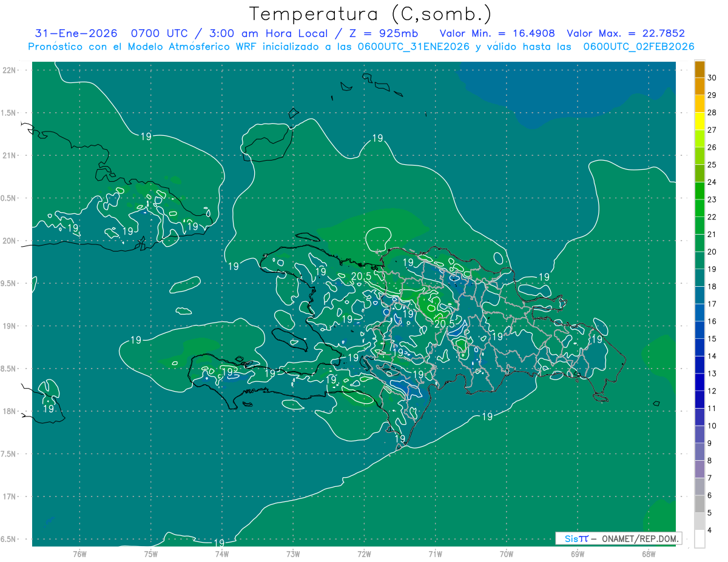Image resolution: width=728 pixels, height=562 pixels.
Task: Click the "3:00 am Hora Local" time text
Action: point(281,33)
